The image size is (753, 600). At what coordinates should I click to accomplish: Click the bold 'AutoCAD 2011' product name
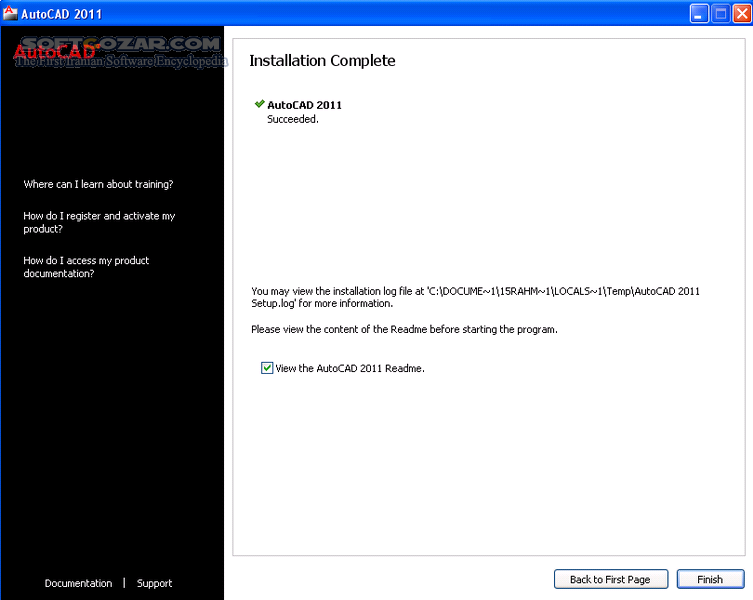click(304, 105)
